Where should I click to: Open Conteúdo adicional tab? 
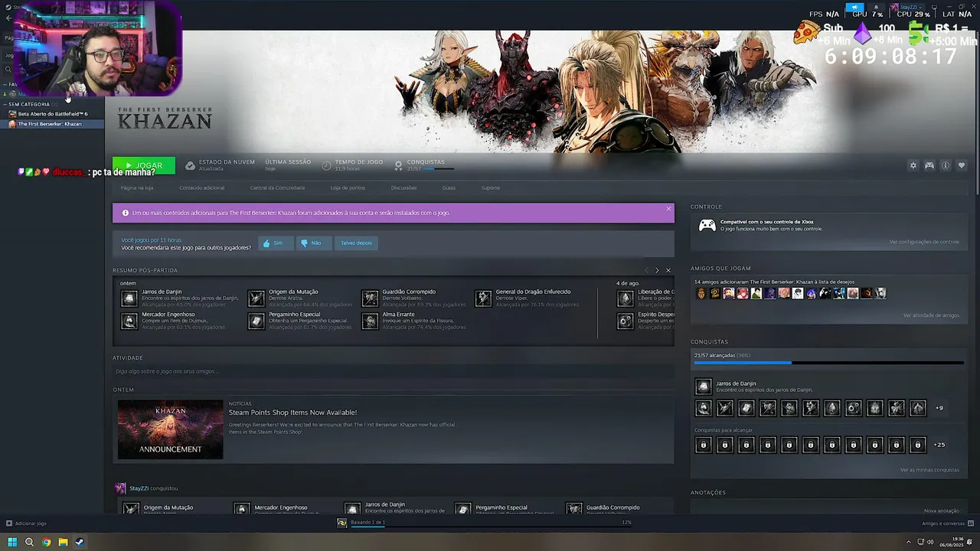coord(202,187)
